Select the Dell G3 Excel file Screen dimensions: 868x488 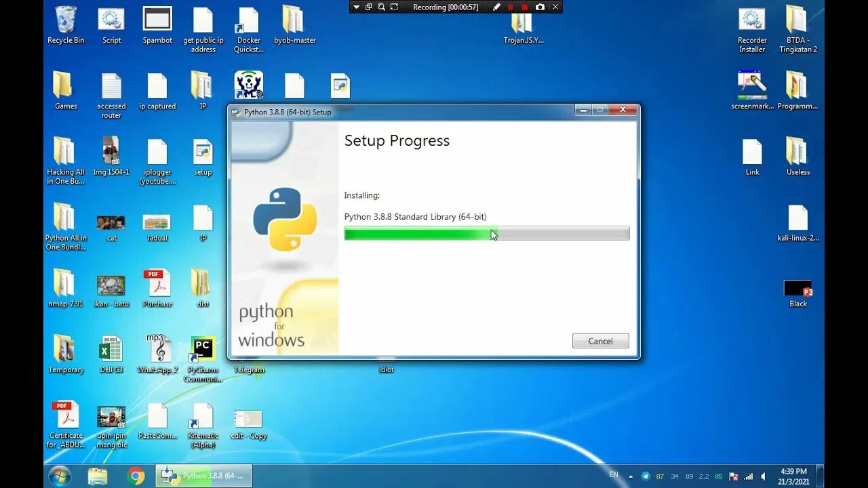tap(111, 354)
